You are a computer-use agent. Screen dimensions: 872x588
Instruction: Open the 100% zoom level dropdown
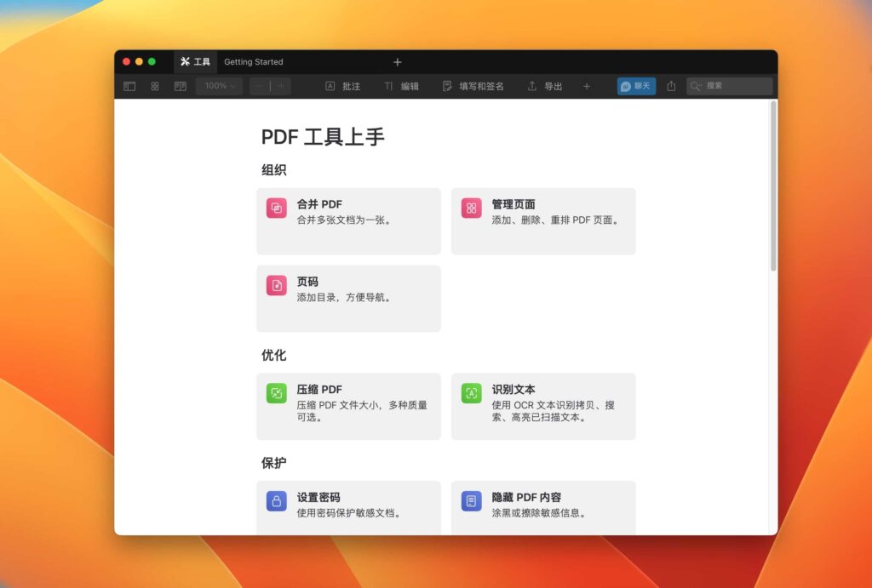(219, 86)
